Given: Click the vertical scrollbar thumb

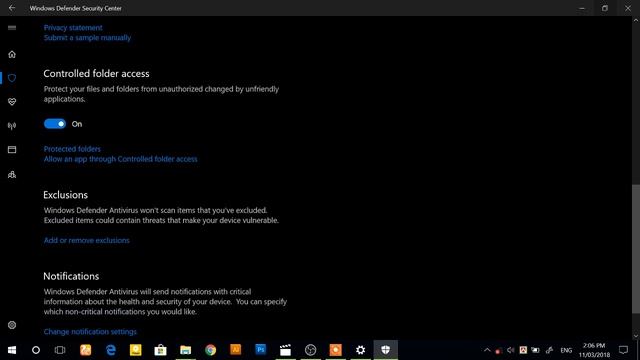Looking at the screenshot, I should (636, 249).
